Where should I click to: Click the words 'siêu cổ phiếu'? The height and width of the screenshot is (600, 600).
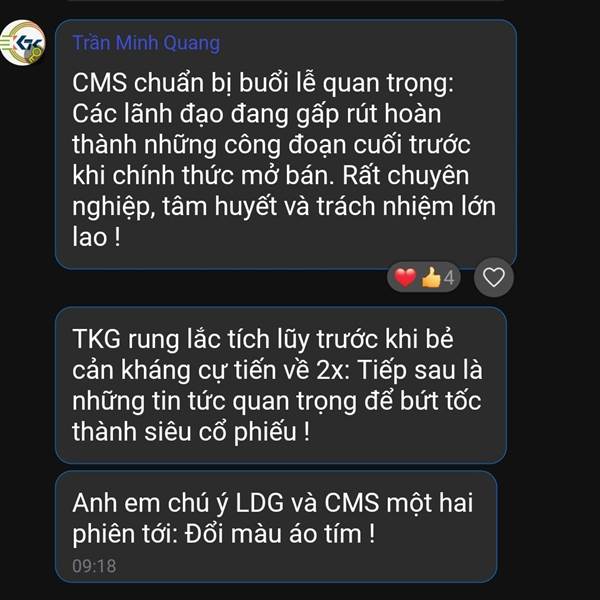click(220, 432)
